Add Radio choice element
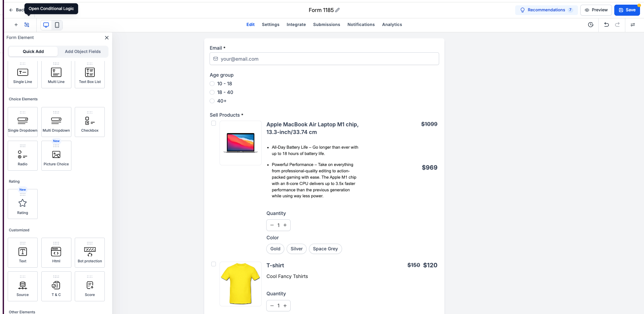644x314 pixels. (23, 156)
